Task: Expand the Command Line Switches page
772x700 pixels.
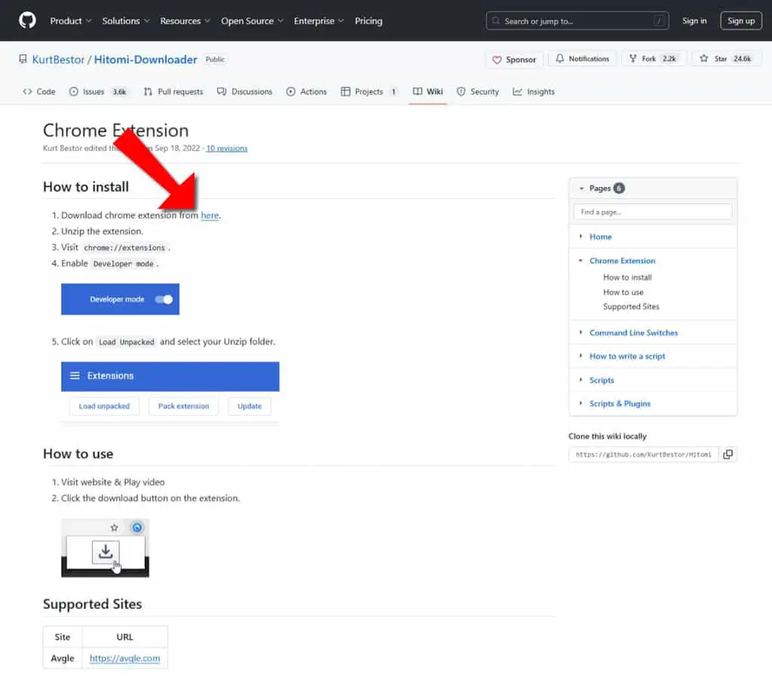Action: [581, 332]
